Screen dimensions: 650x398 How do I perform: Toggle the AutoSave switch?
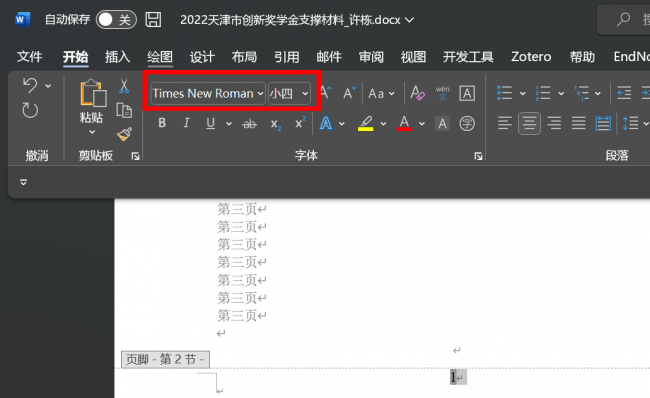click(x=116, y=19)
